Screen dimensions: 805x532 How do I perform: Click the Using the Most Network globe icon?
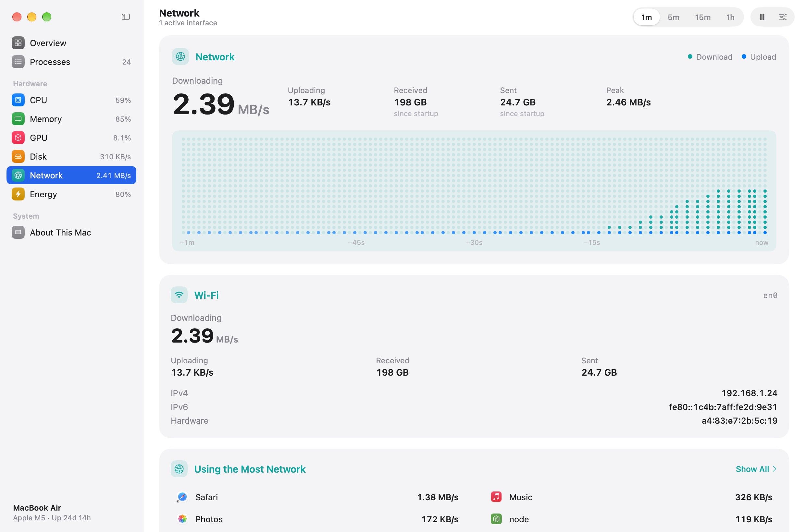click(179, 469)
